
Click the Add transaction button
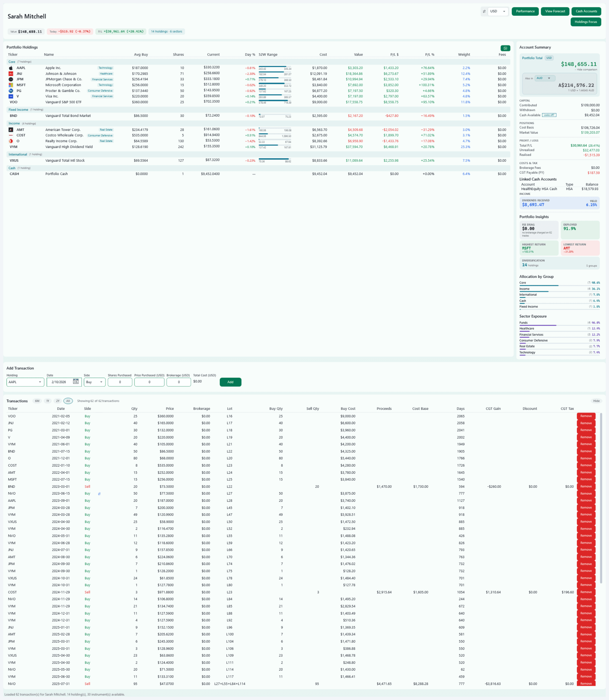pos(230,382)
